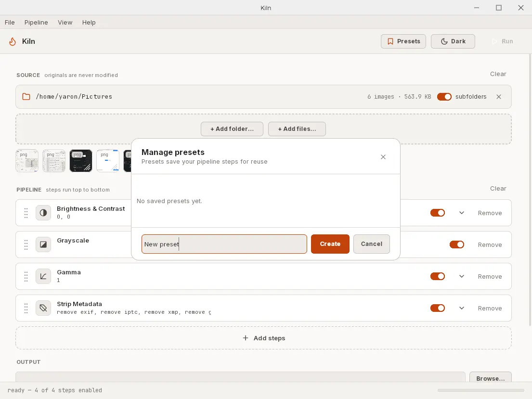532x399 pixels.
Task: Click Browse... for the output folder
Action: tap(490, 377)
